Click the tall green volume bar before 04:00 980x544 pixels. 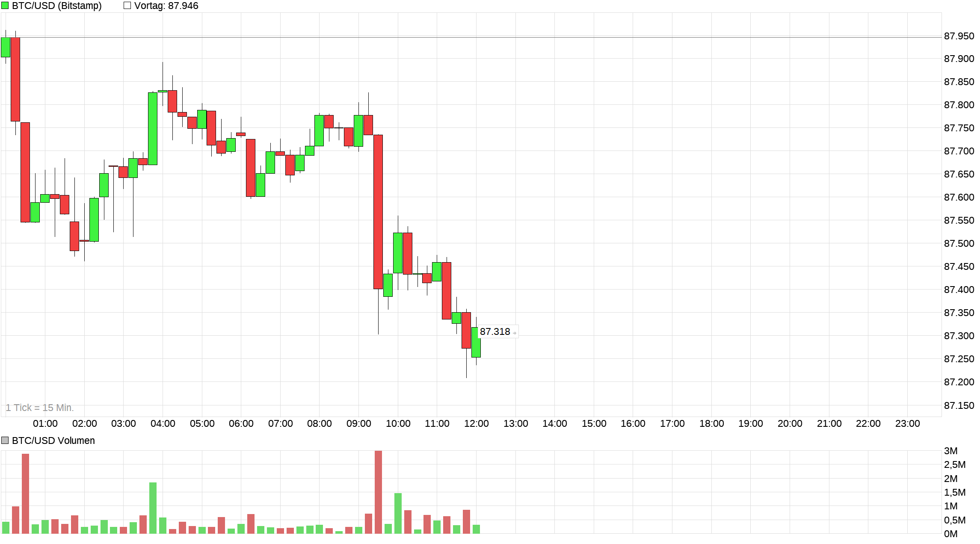pos(153,508)
